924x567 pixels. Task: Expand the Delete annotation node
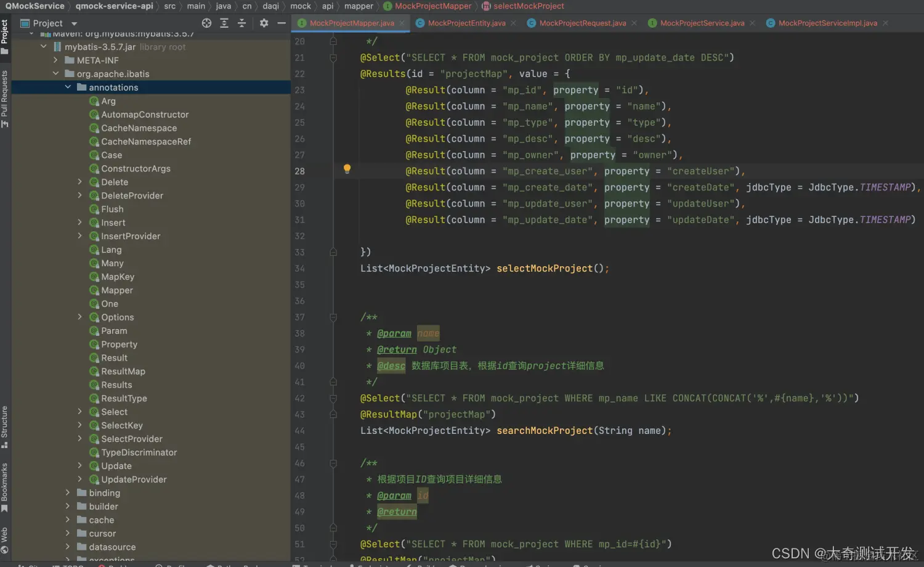tap(79, 182)
